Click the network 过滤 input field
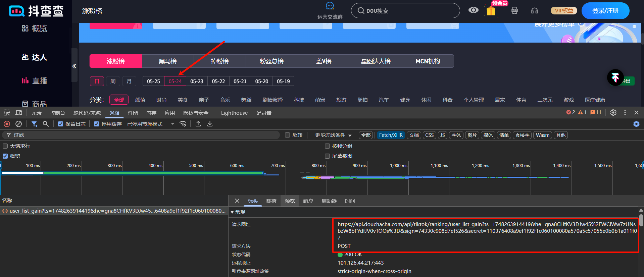Screen dimensions: 644x277 141,135
